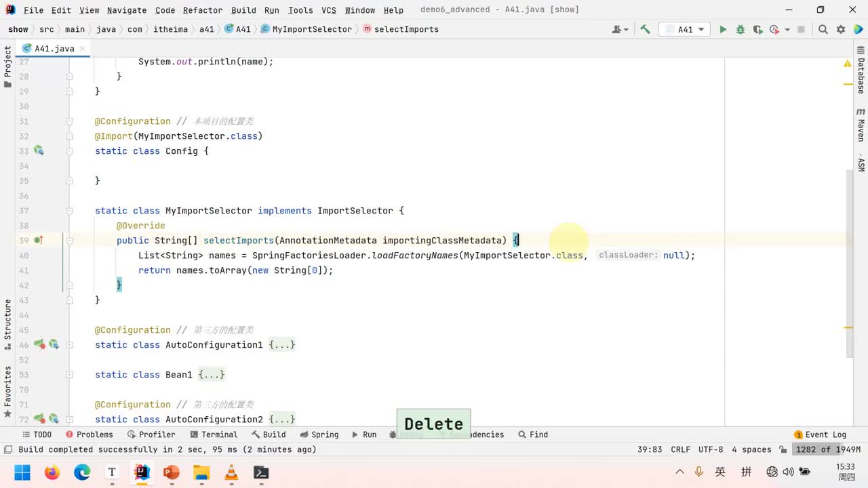Click the warning triangle inspection indicator
Screen dimensions: 868x488
coord(848,63)
